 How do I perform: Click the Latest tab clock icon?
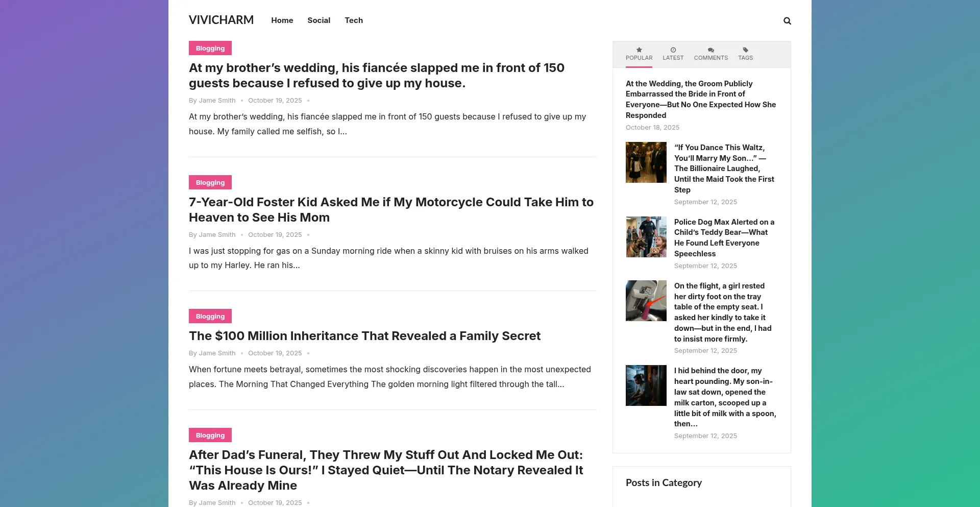tap(673, 50)
